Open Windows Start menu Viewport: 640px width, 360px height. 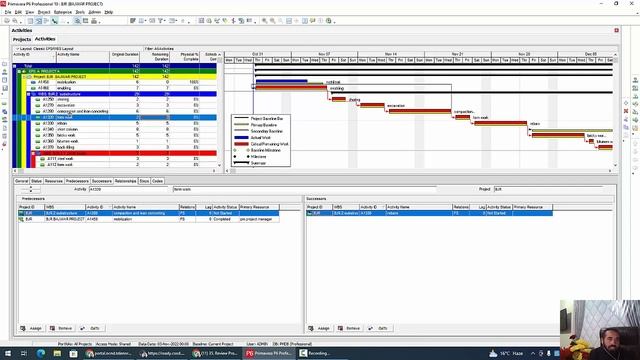pyautogui.click(x=8, y=353)
